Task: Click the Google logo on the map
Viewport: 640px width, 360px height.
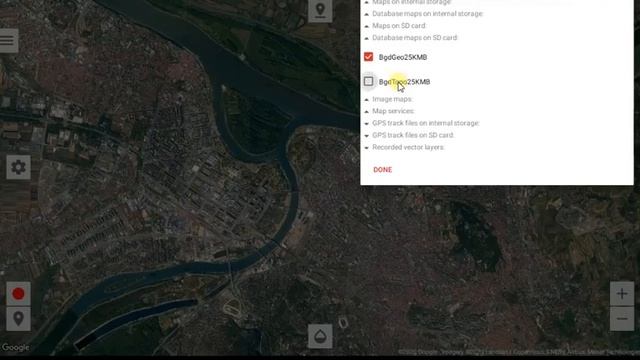Action: click(15, 348)
